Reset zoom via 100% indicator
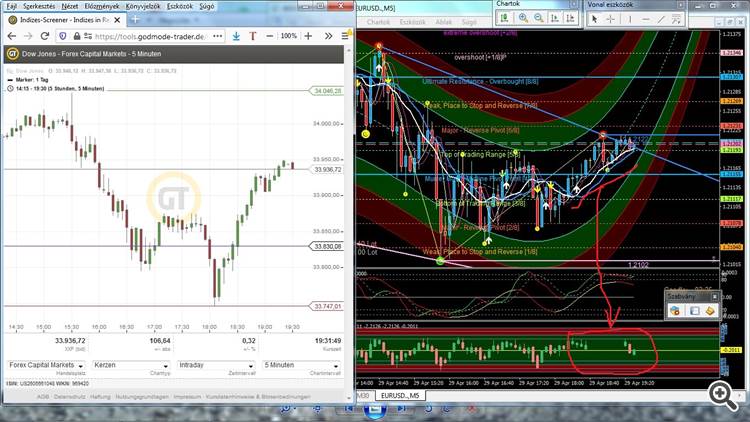 pos(289,36)
